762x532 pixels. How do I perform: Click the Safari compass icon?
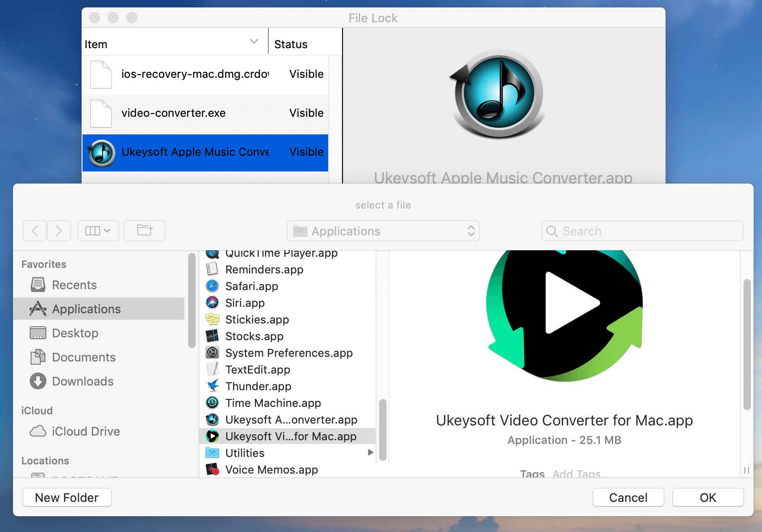(212, 286)
